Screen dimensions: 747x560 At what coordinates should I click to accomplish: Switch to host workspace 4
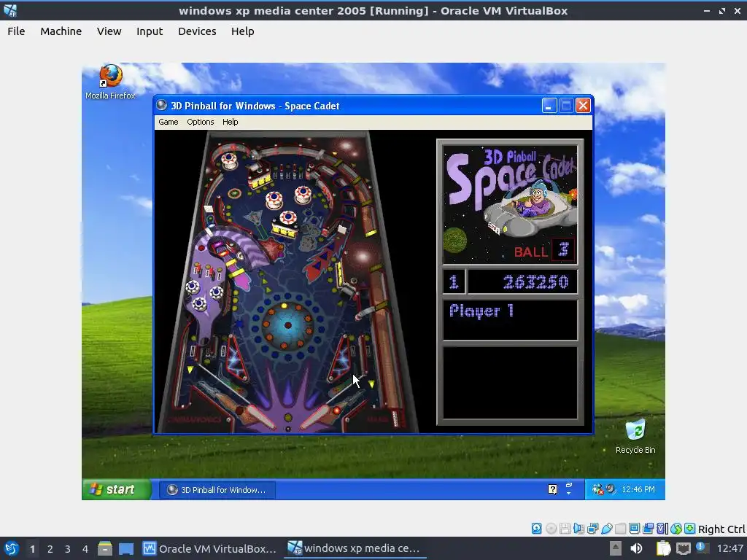85,549
